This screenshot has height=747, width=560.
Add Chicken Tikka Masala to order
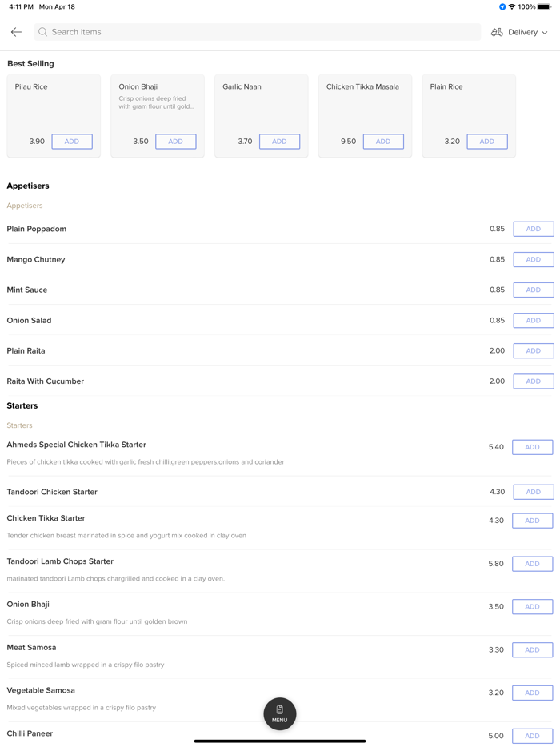383,142
